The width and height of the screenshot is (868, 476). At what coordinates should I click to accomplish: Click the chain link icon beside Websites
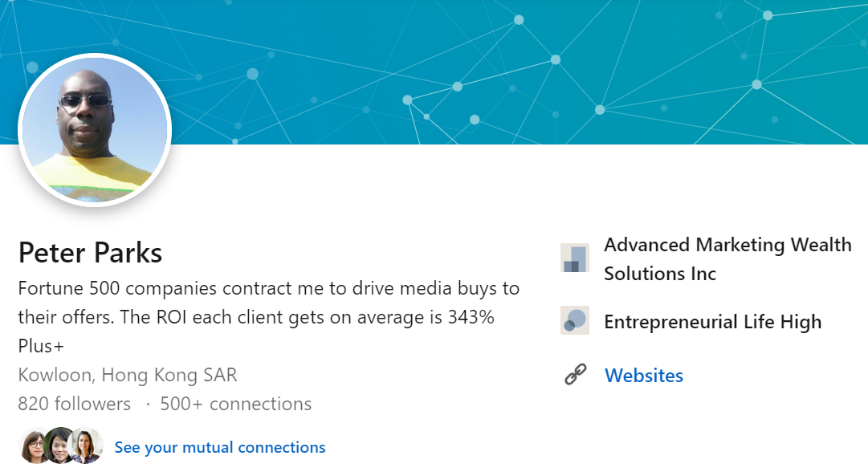(575, 375)
